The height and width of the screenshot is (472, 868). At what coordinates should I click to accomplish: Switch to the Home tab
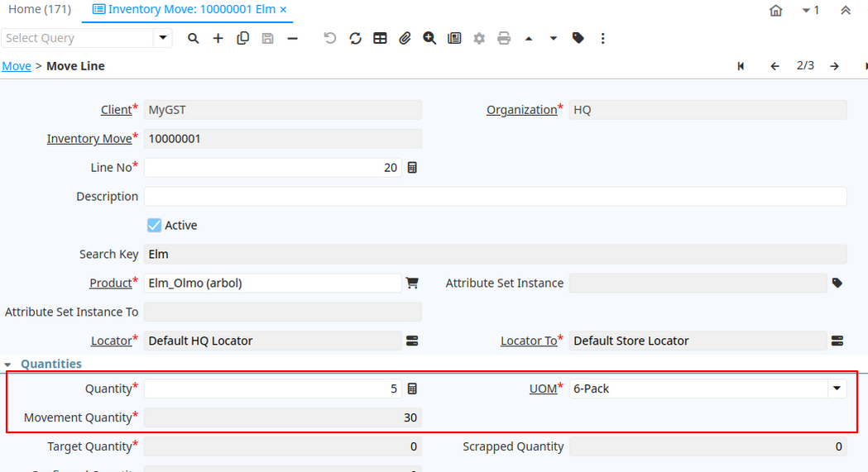point(40,10)
